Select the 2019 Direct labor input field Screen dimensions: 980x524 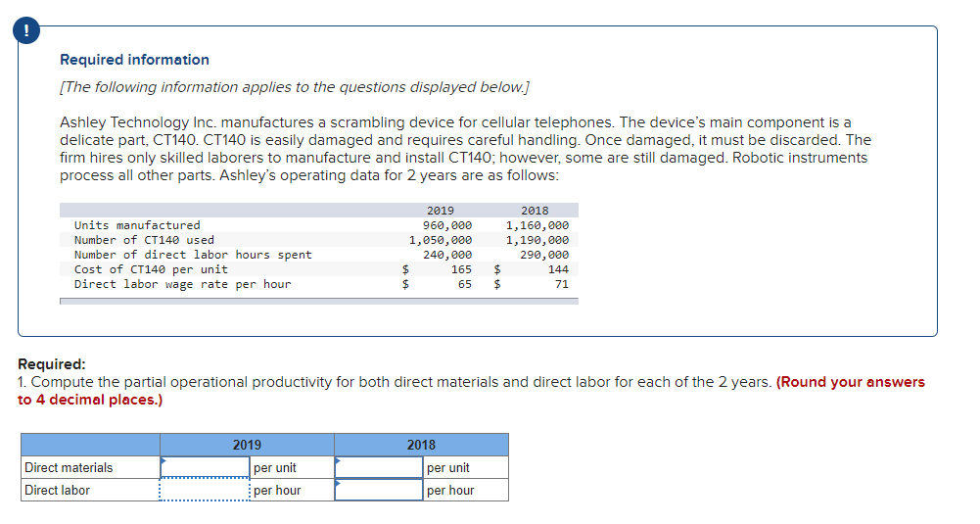(205, 491)
